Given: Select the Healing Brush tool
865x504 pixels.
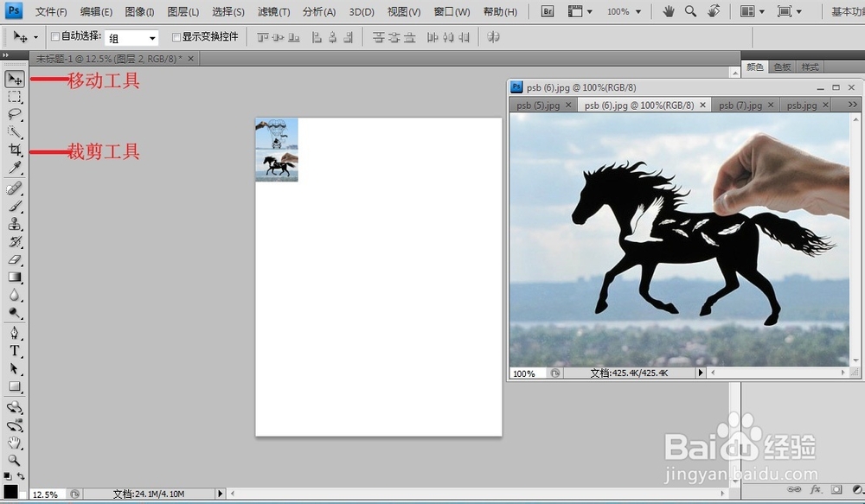Looking at the screenshot, I should 15,188.
